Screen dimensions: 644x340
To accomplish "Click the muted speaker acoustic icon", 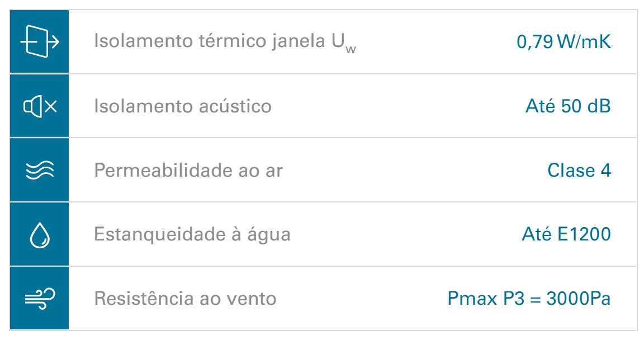I will click(40, 106).
